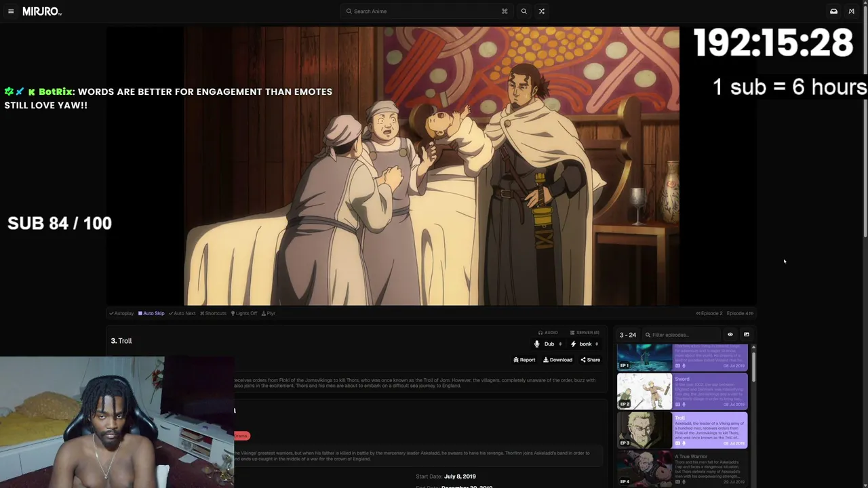Switch the Plyr player option
868x488 pixels.
[269, 313]
